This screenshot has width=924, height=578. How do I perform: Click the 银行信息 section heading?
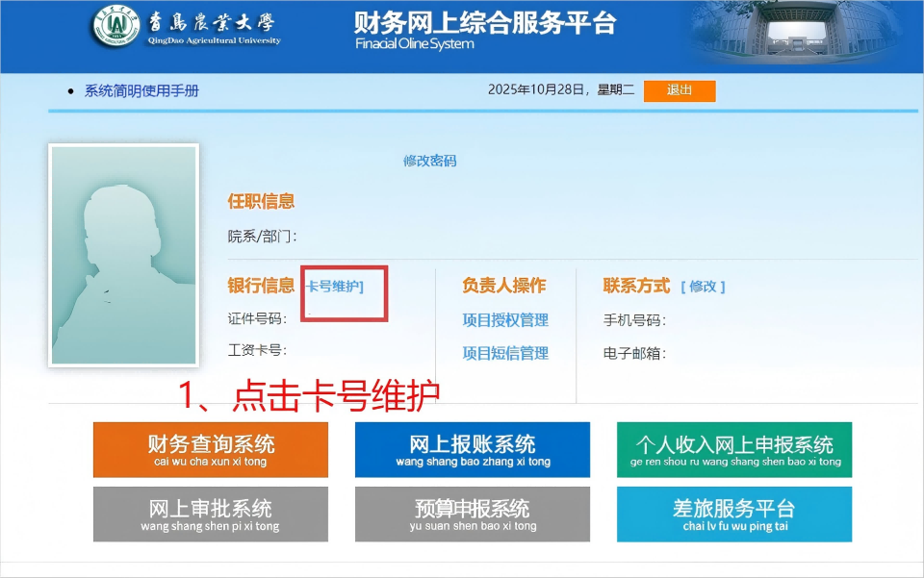pos(261,286)
